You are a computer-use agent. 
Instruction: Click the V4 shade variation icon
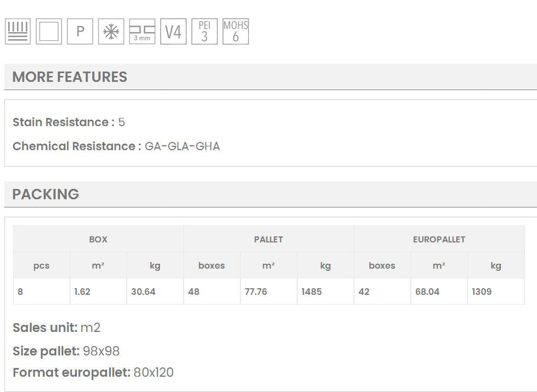coord(173,32)
